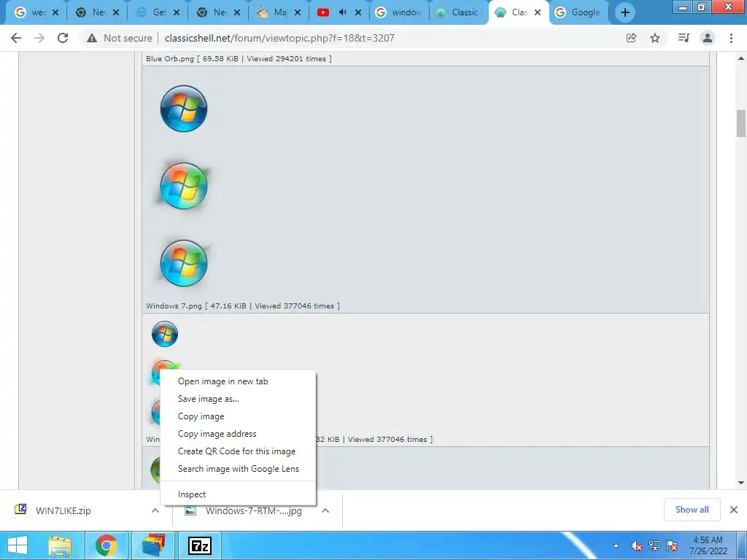Close the first Google 'wec' tab
Screen dimensions: 747x560
55,12
